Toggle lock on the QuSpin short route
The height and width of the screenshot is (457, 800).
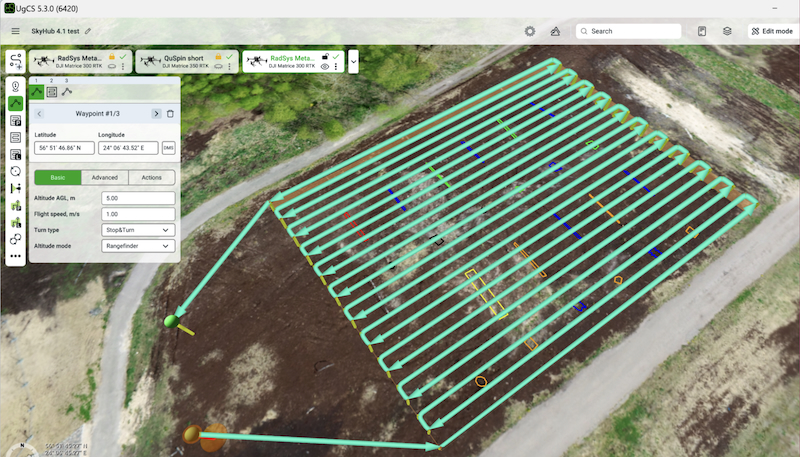coord(217,58)
